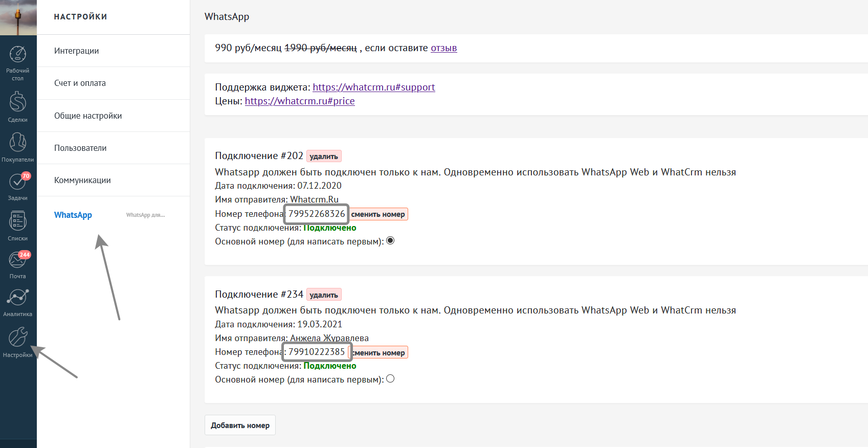868x448 pixels.
Task: Click the Подключение #234 heading
Action: (259, 294)
